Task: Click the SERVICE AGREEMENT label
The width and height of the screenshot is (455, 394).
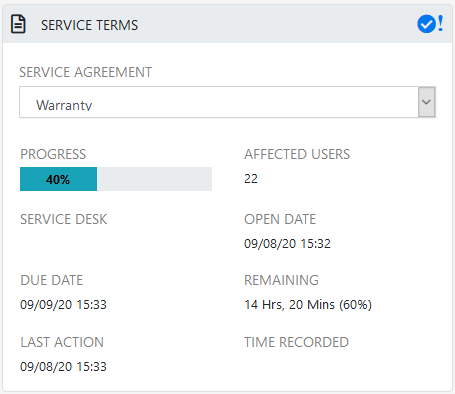Action: tap(85, 72)
